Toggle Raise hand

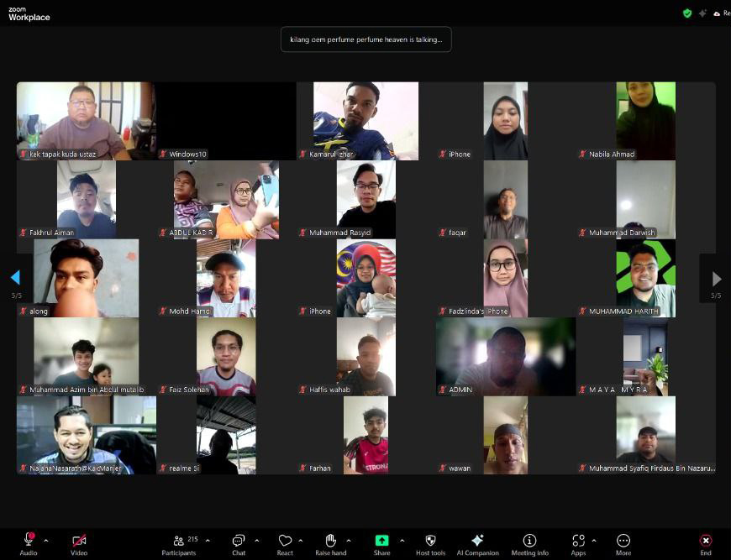(x=331, y=542)
